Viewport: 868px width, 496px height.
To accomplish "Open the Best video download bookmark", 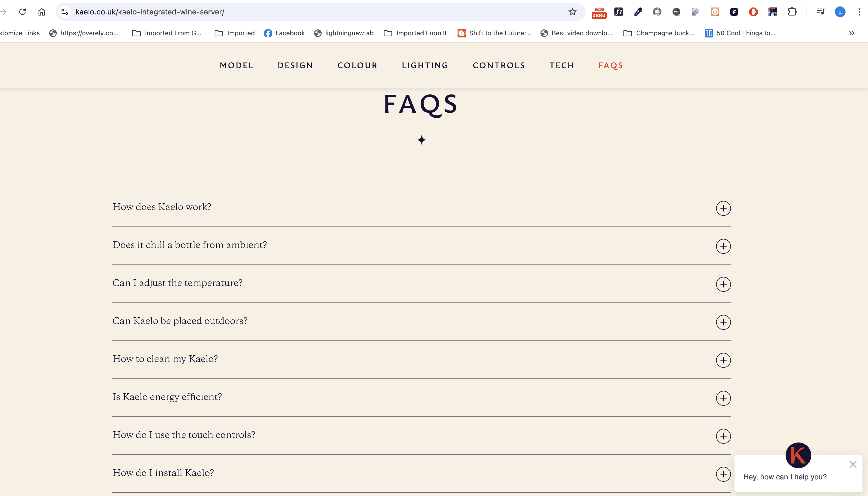I will coord(576,33).
